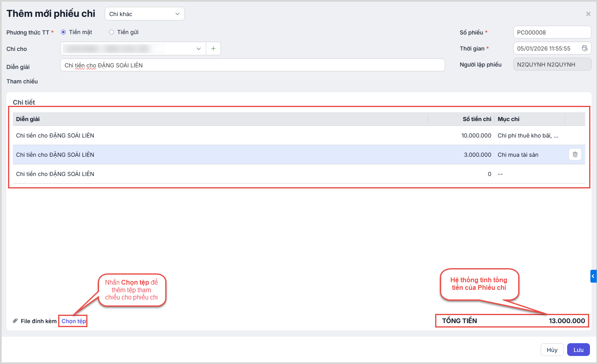
Task: Click the empty third row's Mục chi cell
Action: 529,174
